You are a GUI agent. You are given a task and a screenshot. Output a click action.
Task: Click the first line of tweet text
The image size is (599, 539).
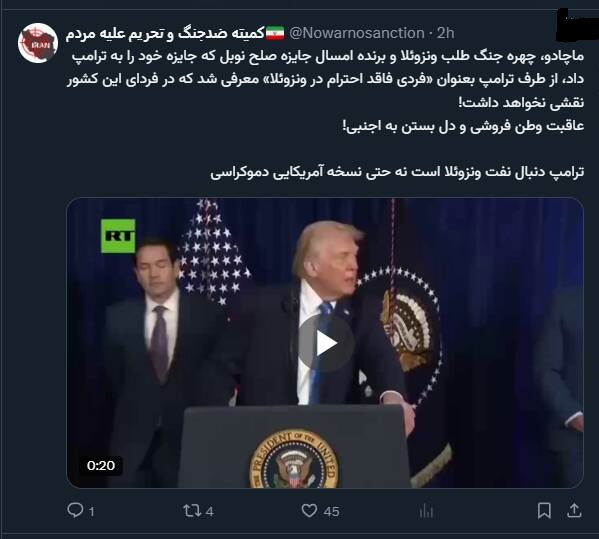328,57
